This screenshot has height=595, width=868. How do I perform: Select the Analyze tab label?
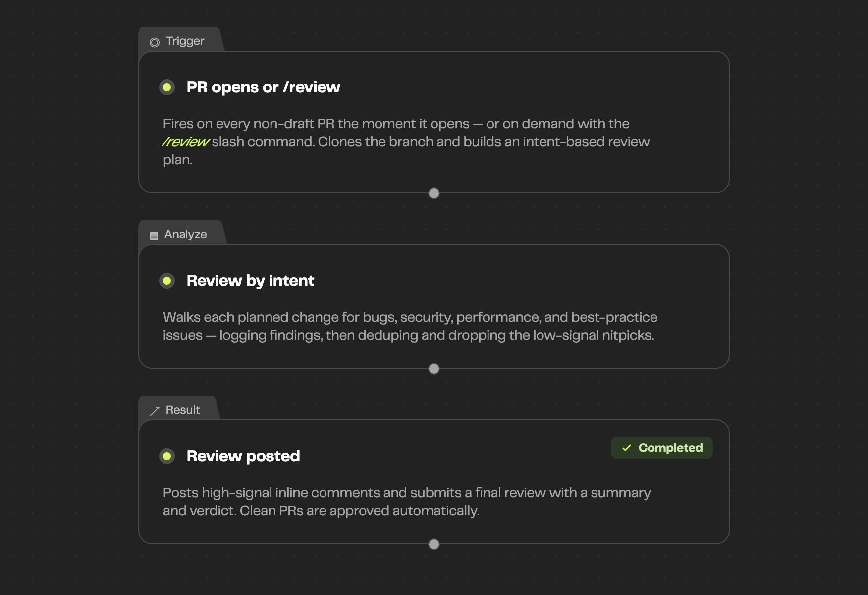click(185, 234)
